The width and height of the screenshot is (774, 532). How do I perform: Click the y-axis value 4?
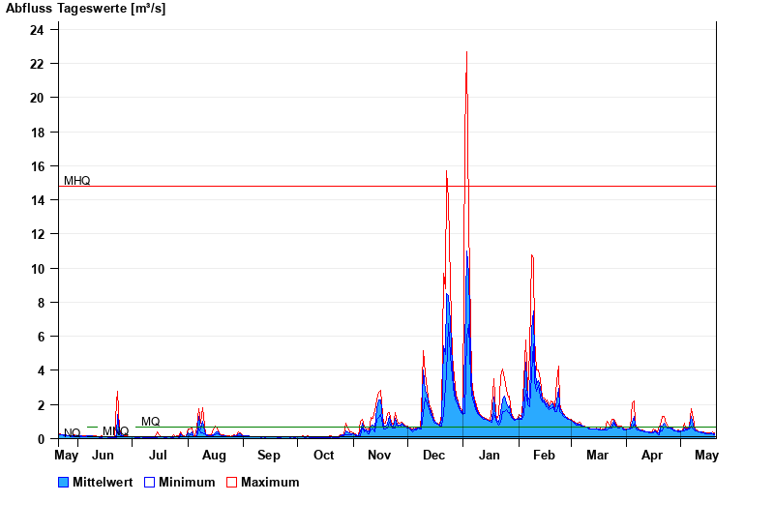point(41,370)
